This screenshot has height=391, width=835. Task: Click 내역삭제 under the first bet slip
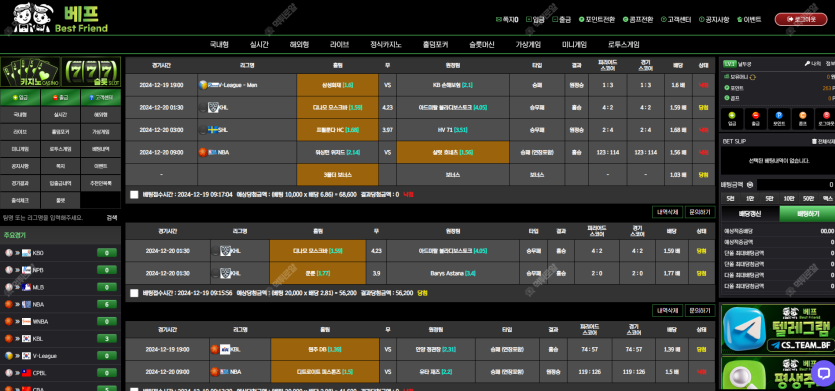click(668, 212)
